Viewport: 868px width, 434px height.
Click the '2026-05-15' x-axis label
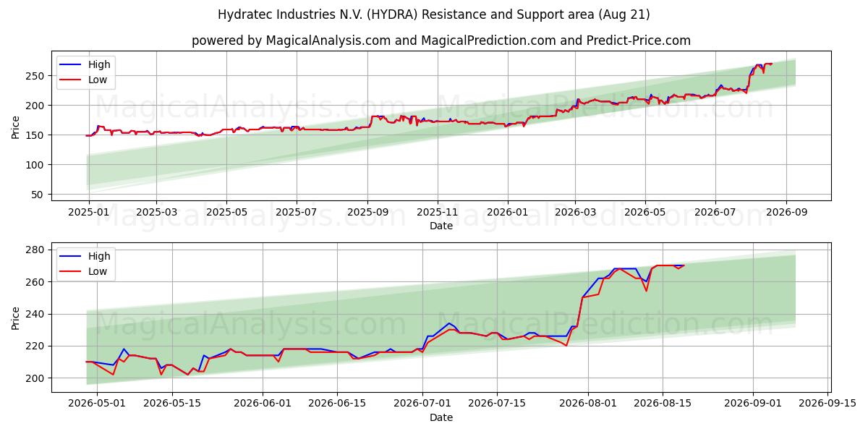coord(172,404)
